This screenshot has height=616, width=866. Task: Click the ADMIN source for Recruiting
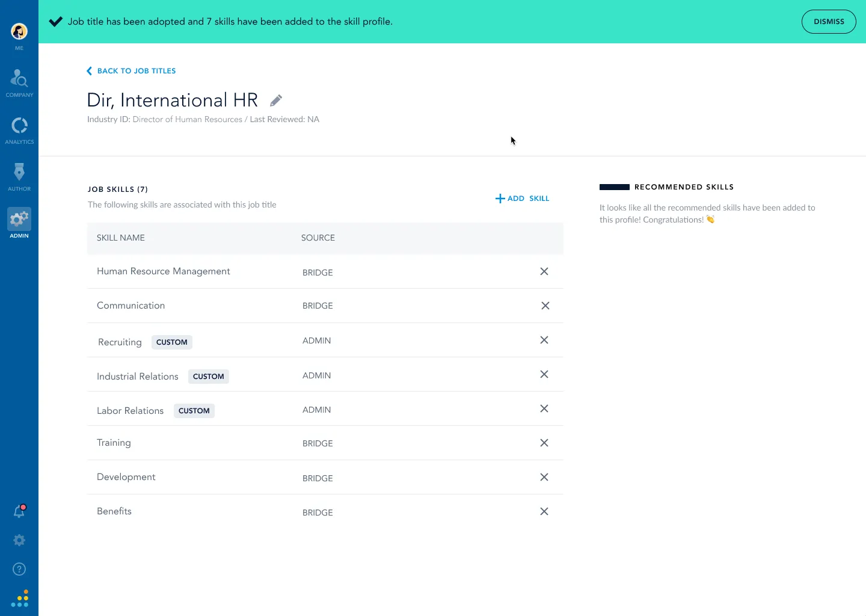pos(317,340)
